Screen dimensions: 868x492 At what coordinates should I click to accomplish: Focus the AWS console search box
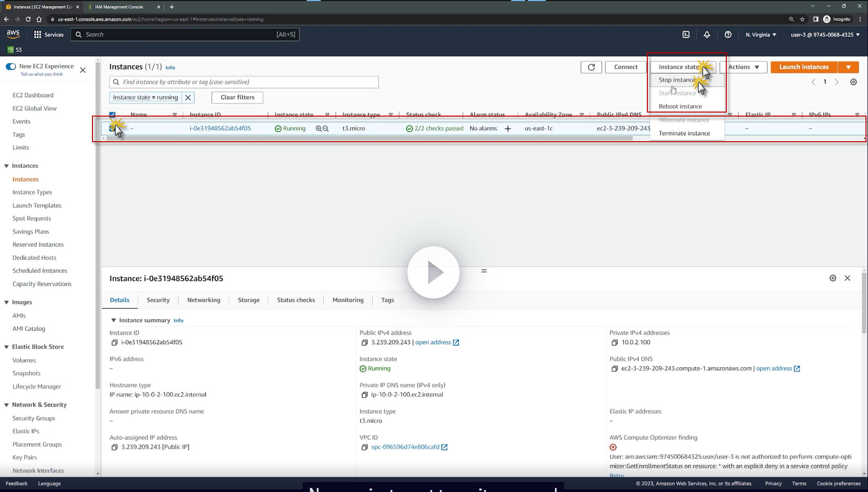[x=185, y=35]
